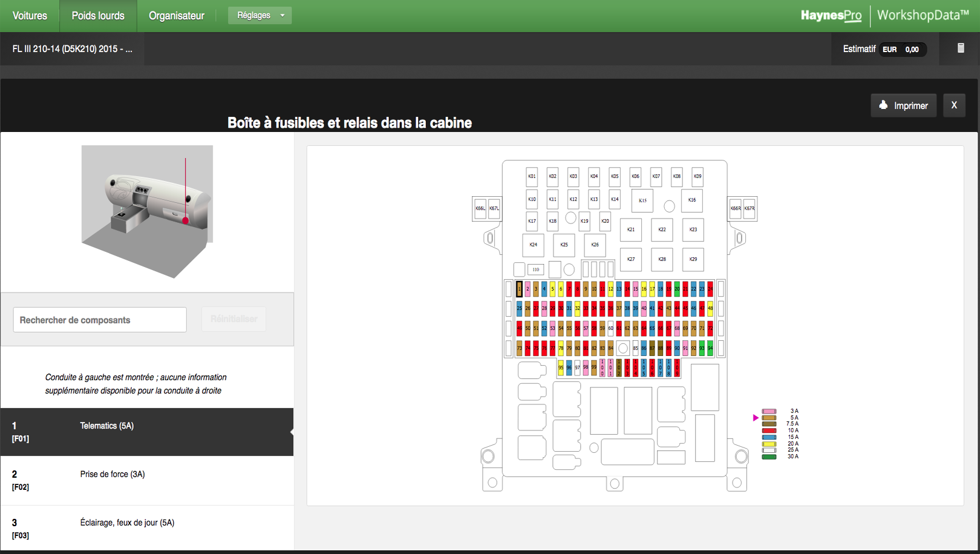Open the Organisateur tab
This screenshot has width=980, height=554.
point(177,16)
